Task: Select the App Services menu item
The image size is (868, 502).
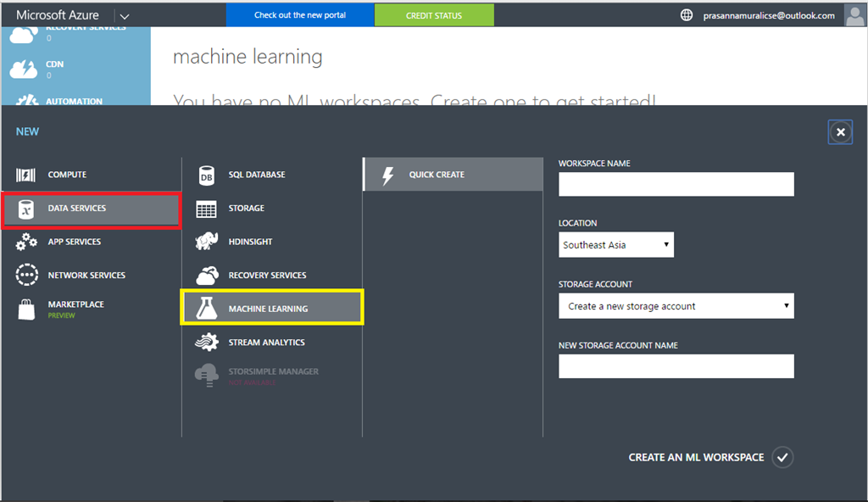Action: point(92,242)
